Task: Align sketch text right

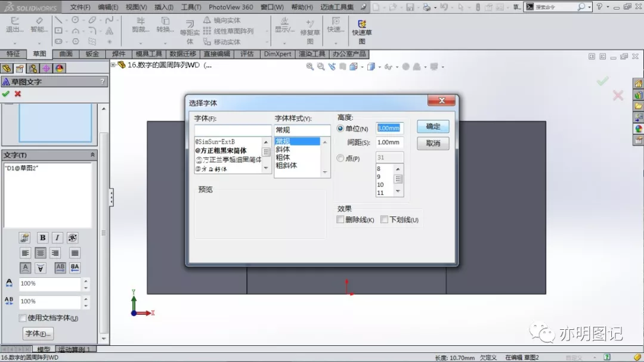Action: [55, 253]
